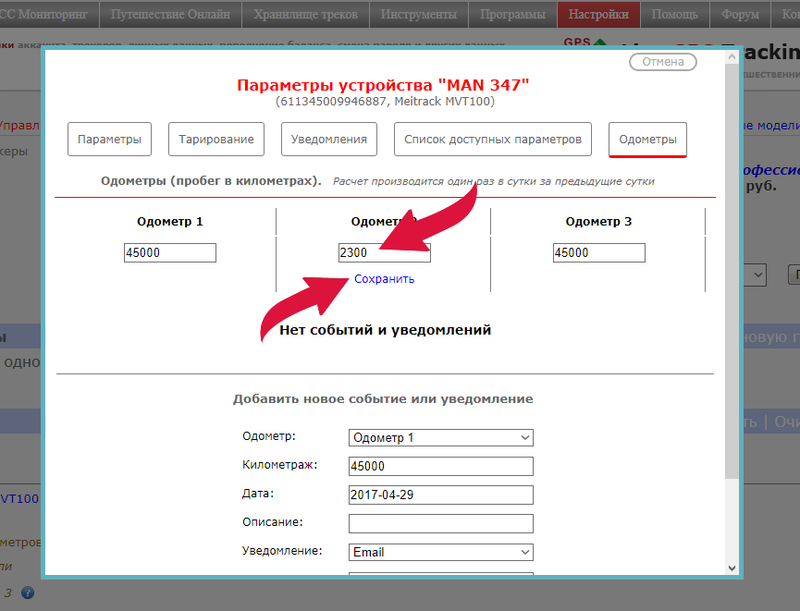800x611 pixels.
Task: Switch to the Параметры tab
Action: [x=109, y=139]
